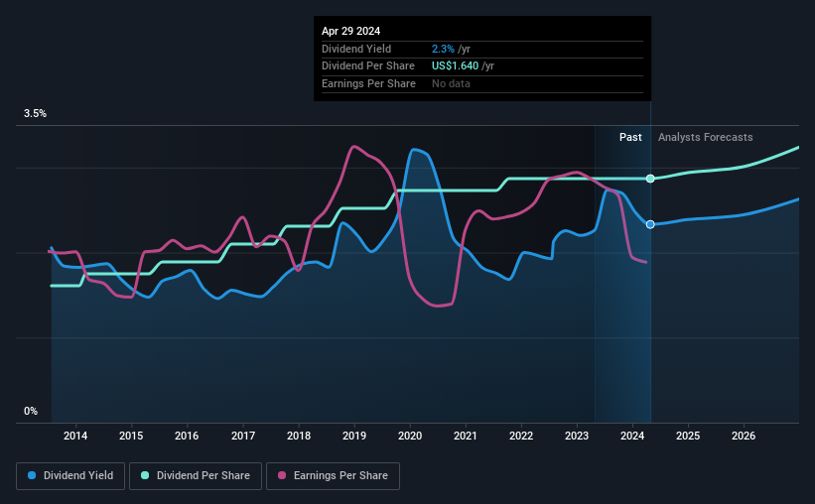Select the Past section label
The width and height of the screenshot is (815, 504).
[x=630, y=137]
